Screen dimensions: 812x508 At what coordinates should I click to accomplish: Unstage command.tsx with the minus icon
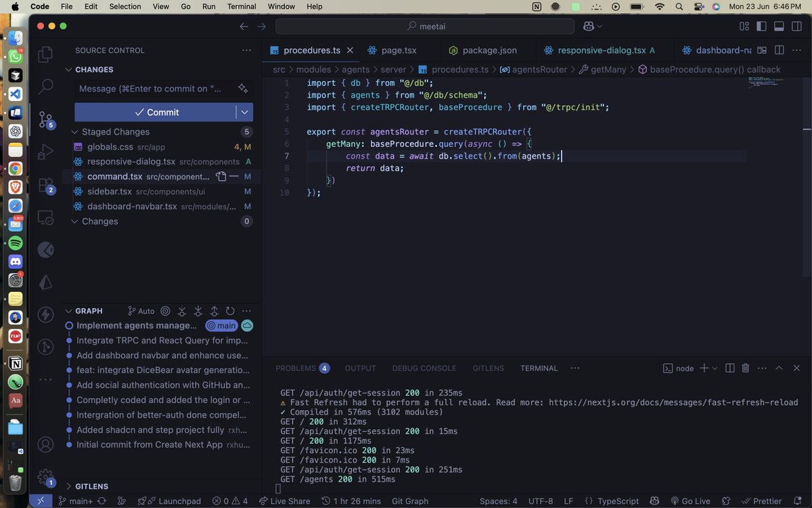(x=234, y=177)
